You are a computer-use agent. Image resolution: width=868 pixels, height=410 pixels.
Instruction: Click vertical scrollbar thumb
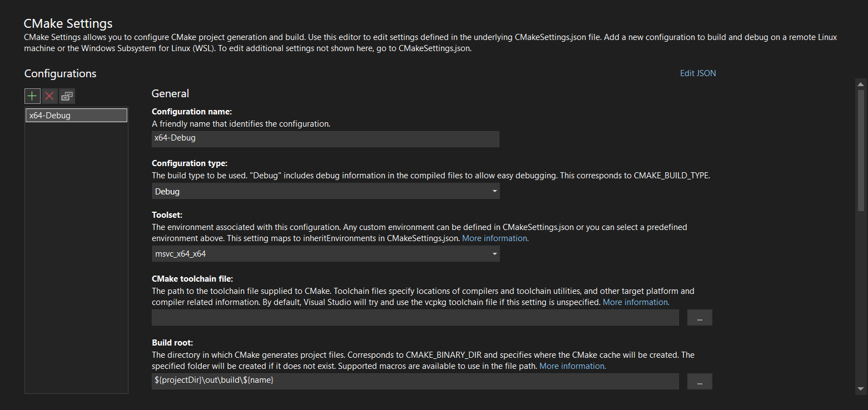point(861,151)
